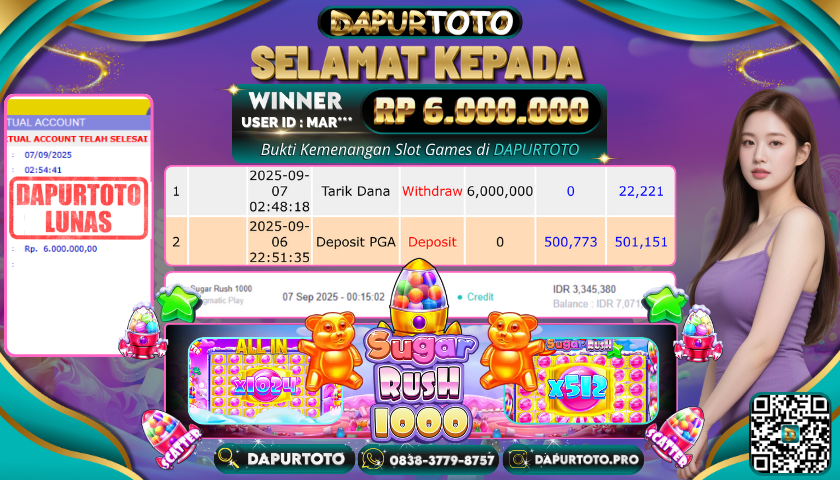This screenshot has width=840, height=480.
Task: Click the red Withdraw status text
Action: (432, 191)
